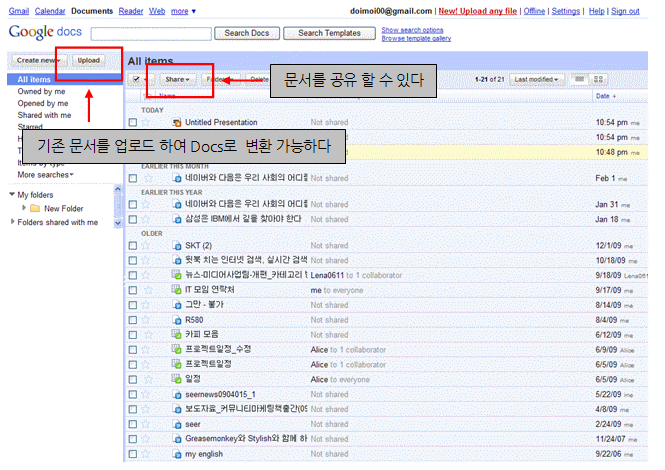
Task: Expand the New Folder node arrow
Action: coord(24,208)
